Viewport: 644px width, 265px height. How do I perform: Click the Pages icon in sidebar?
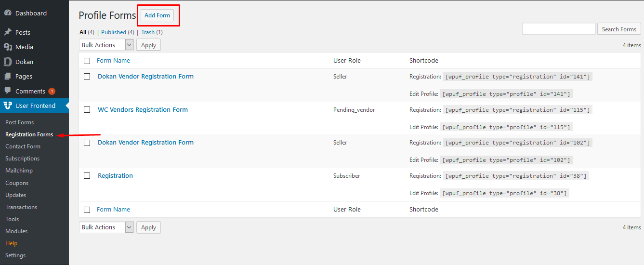pos(8,76)
